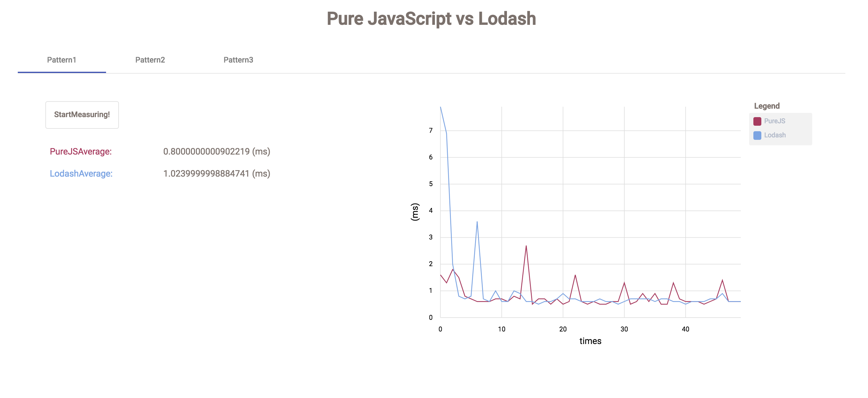Click y-axis tick label 3
Viewport: 868px width, 398px height.
pyautogui.click(x=431, y=237)
